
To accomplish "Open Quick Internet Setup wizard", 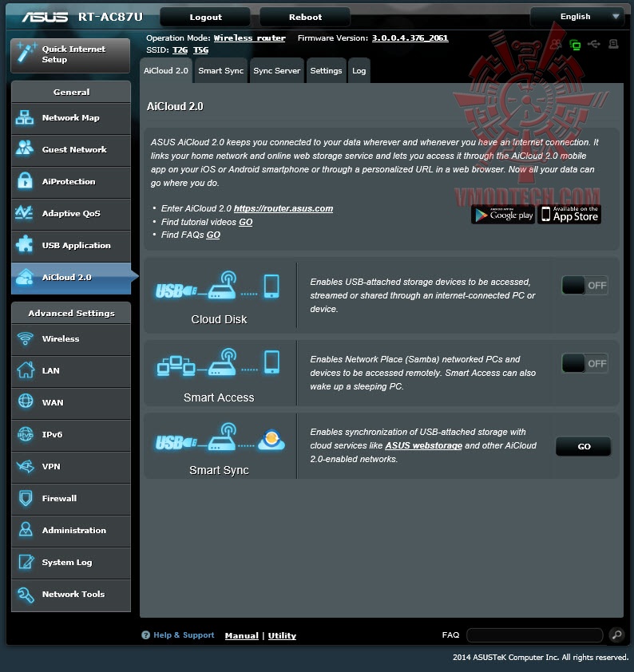I will (70, 55).
